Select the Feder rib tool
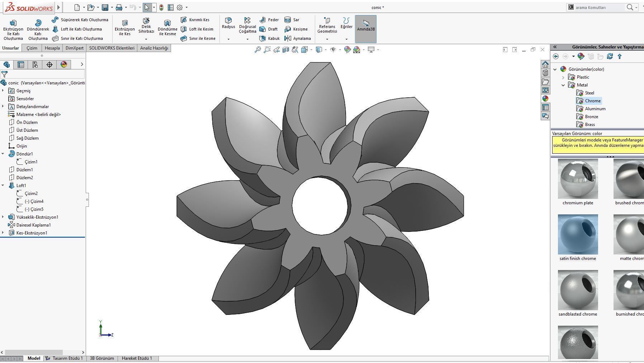644x363 pixels. pos(269,20)
